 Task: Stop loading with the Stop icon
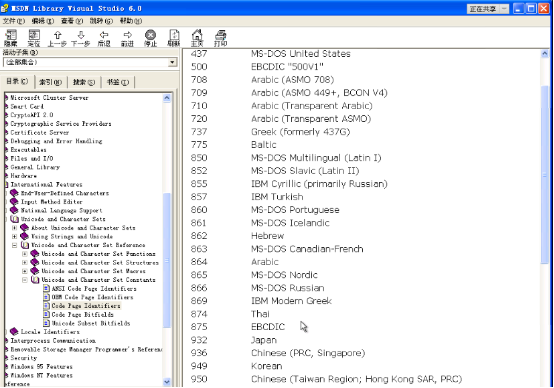click(x=151, y=38)
